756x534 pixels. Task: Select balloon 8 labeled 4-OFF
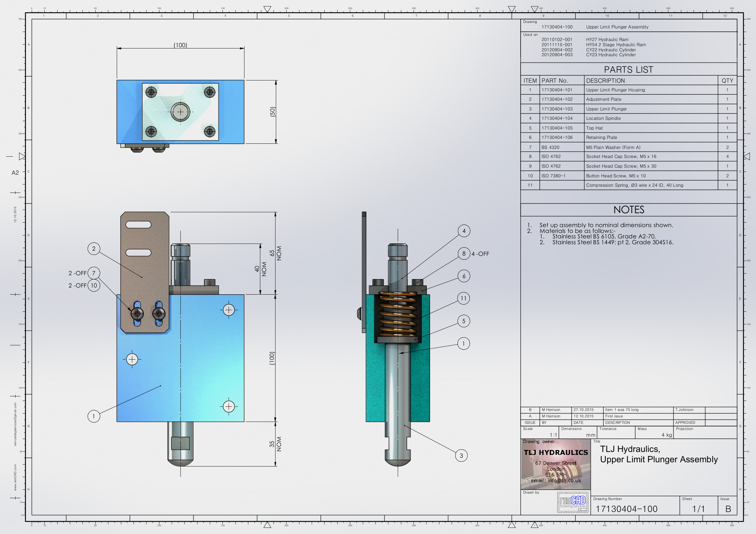pyautogui.click(x=464, y=253)
